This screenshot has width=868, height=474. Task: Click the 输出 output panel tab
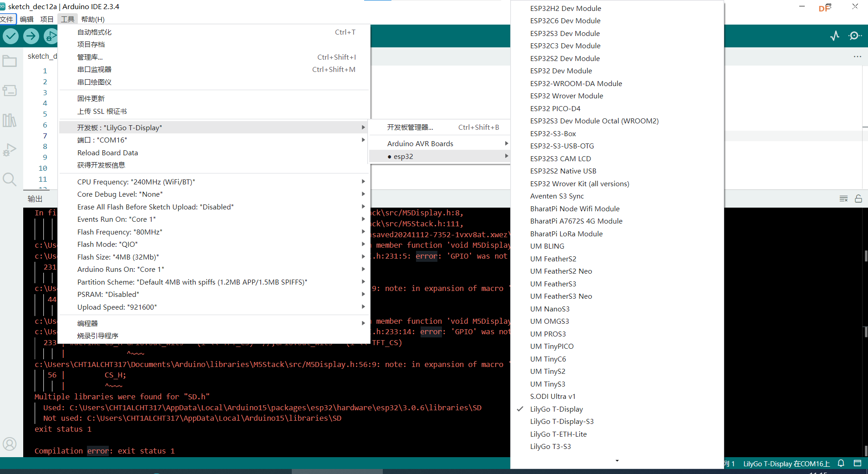(35, 199)
